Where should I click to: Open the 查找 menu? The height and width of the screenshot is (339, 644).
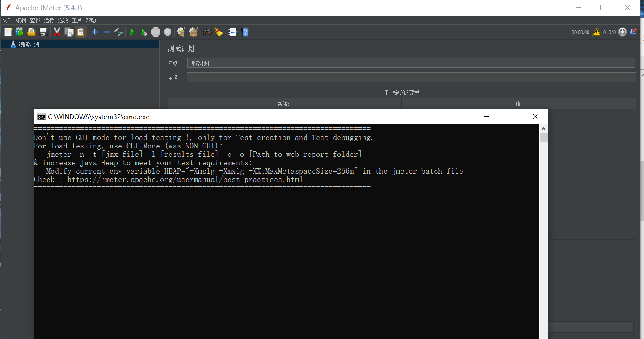tap(35, 20)
